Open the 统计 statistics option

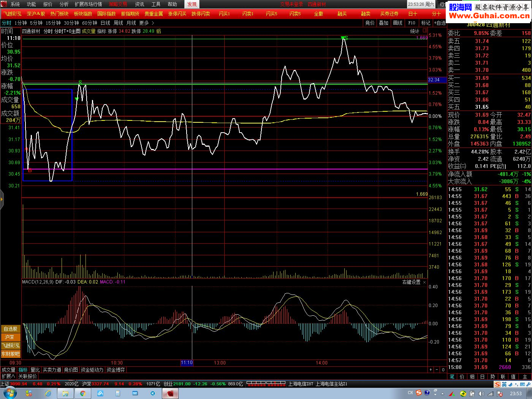point(415,32)
